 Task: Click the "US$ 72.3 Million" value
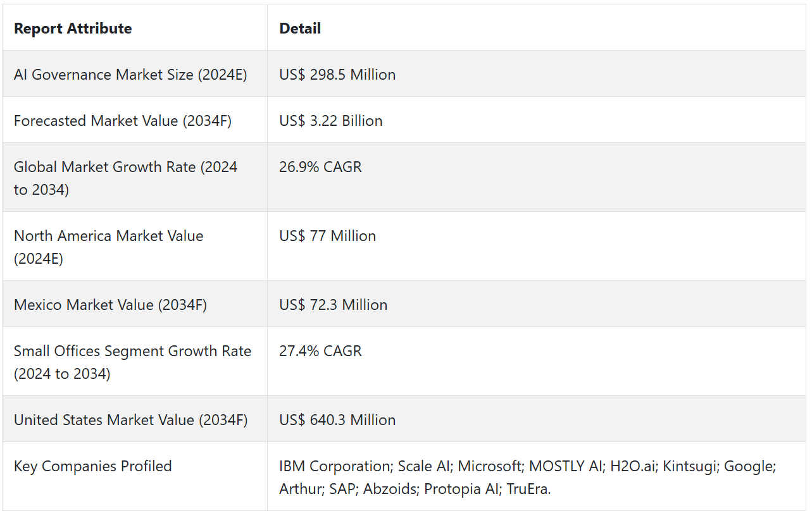pos(333,305)
